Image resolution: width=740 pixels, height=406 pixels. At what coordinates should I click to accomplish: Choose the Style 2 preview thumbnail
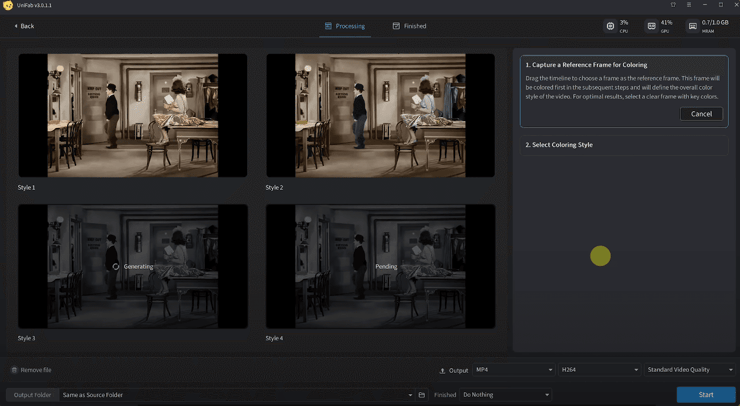point(380,115)
